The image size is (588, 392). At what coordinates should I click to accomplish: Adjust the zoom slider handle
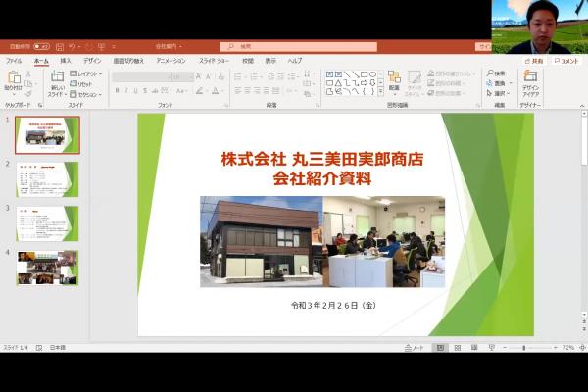tap(524, 348)
